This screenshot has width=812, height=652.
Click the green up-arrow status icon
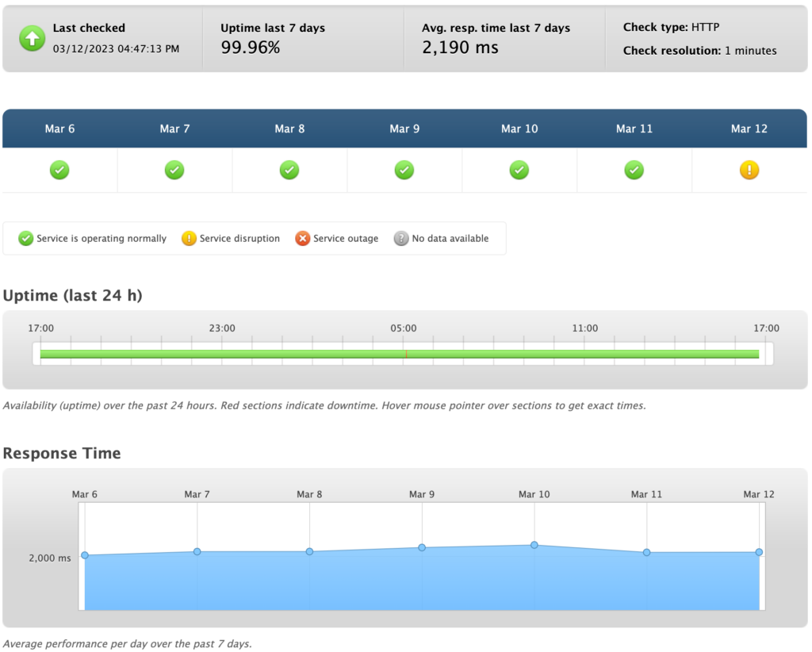[x=32, y=38]
